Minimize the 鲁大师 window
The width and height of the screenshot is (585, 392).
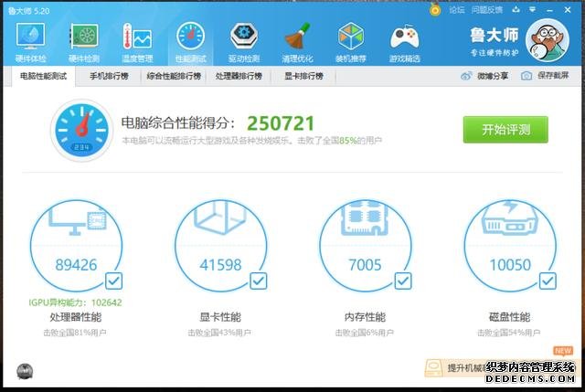click(549, 10)
